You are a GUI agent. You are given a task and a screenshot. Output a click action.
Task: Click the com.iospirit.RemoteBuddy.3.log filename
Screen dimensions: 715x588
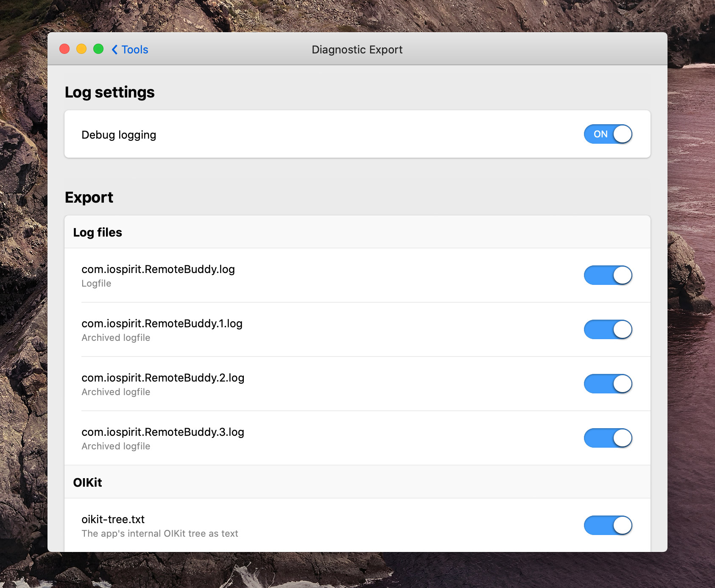click(x=163, y=432)
